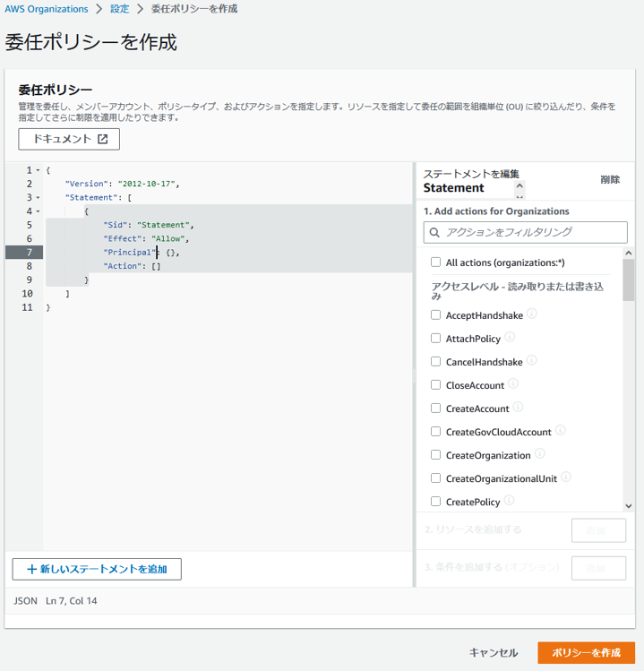
Task: Check the CreateOrganizationalUnit action
Action: 435,478
